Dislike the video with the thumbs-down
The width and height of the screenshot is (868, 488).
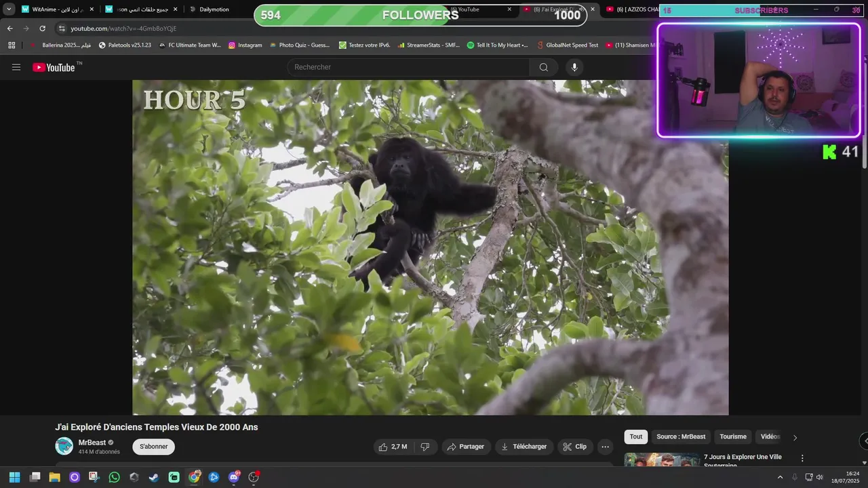(x=425, y=447)
